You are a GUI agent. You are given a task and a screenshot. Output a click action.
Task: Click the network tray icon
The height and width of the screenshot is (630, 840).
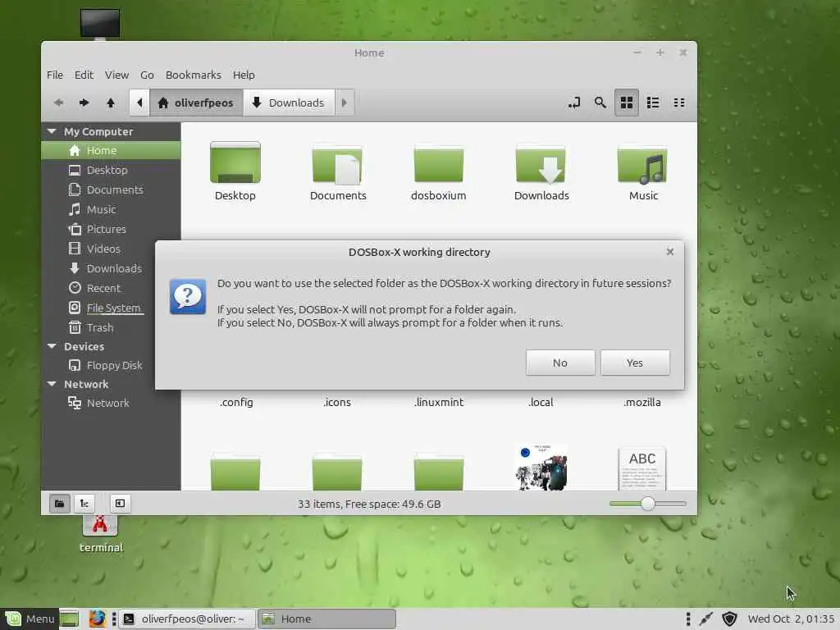point(706,619)
